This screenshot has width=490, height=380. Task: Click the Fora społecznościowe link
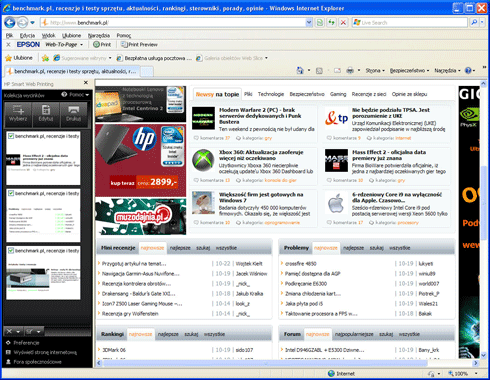[37, 362]
